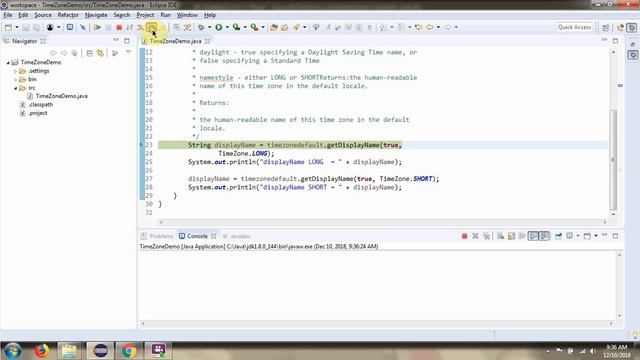This screenshot has height=360, width=640.
Task: Click the Skip All Breakpoints icon
Action: (x=83, y=27)
